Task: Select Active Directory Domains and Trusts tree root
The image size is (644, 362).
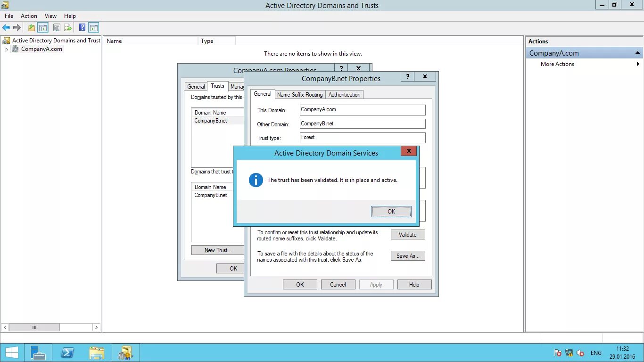Action: 56,41
